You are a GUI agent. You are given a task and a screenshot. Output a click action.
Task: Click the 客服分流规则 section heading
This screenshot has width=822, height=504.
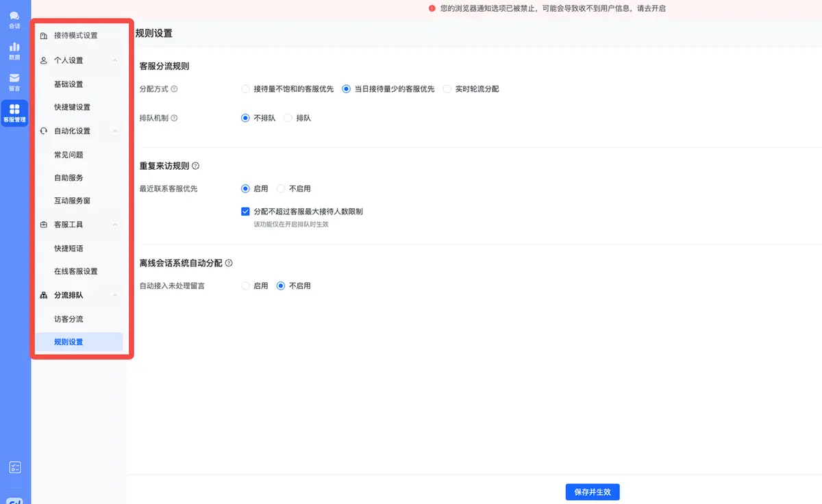[x=164, y=66]
